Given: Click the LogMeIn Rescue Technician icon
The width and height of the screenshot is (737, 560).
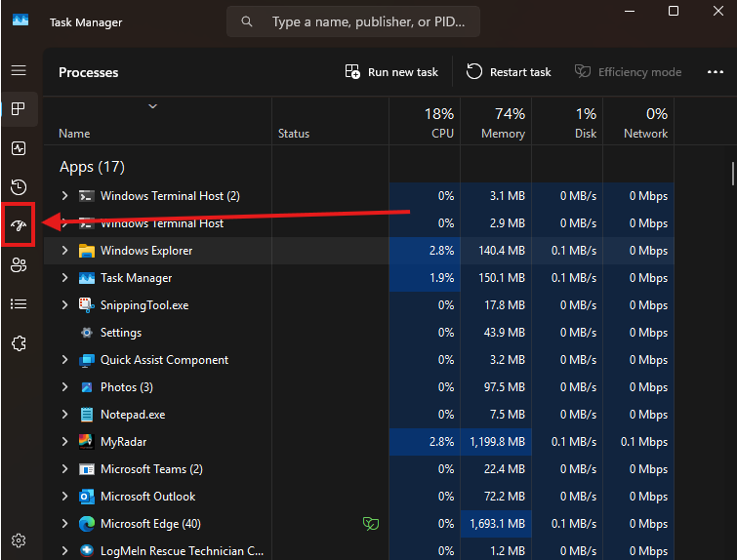Looking at the screenshot, I should click(87, 550).
